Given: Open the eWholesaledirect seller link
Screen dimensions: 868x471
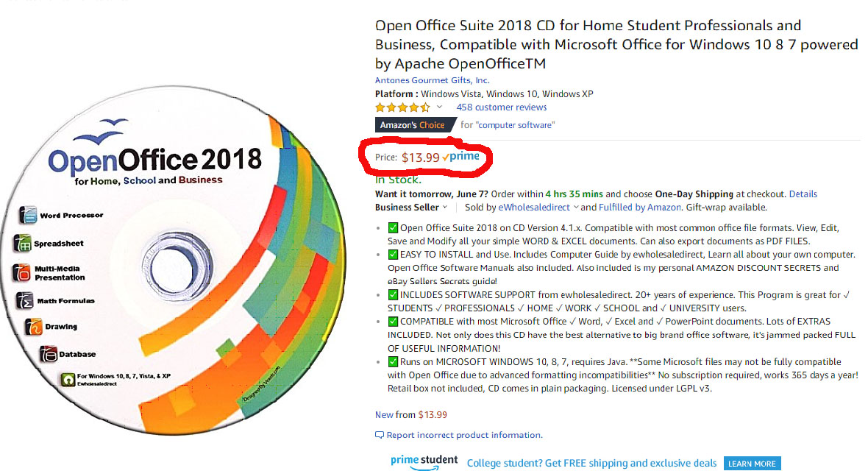Looking at the screenshot, I should (533, 208).
